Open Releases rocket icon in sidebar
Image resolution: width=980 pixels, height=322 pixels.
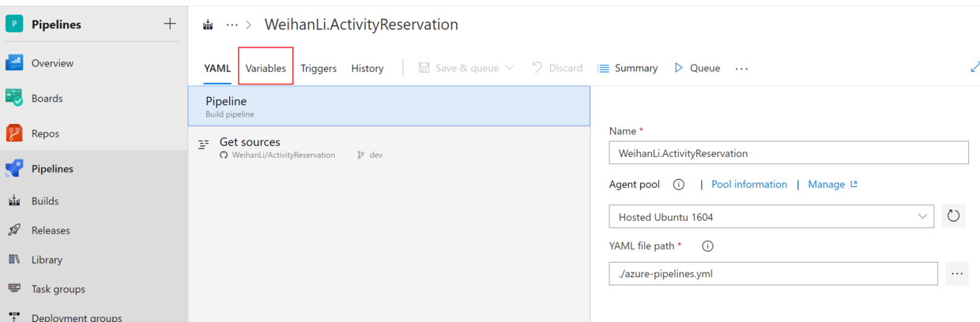14,230
